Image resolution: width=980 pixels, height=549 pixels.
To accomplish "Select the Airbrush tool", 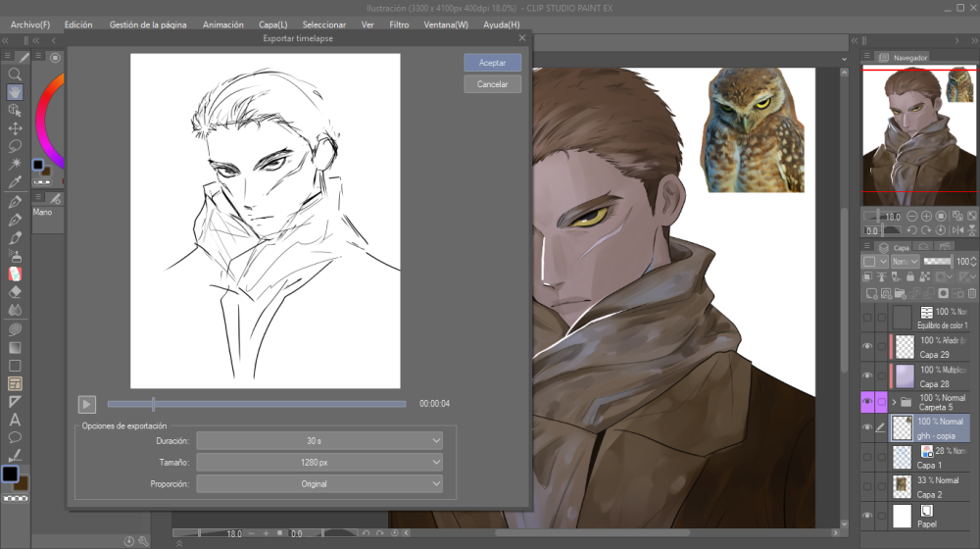I will (x=15, y=257).
